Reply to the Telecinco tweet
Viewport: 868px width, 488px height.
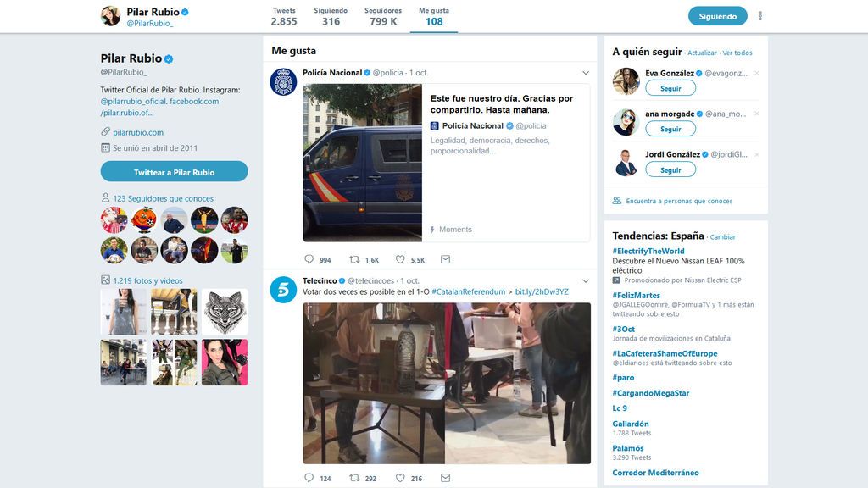pos(309,478)
